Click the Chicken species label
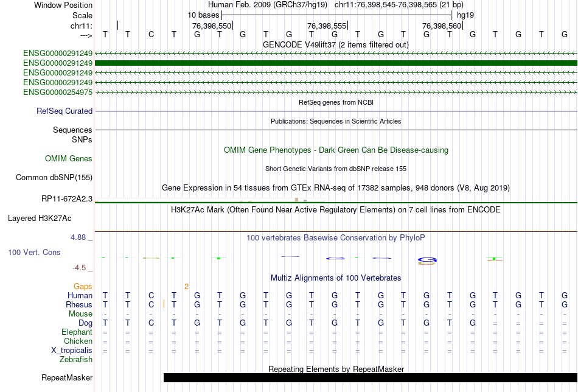The image size is (578, 392). 78,341
